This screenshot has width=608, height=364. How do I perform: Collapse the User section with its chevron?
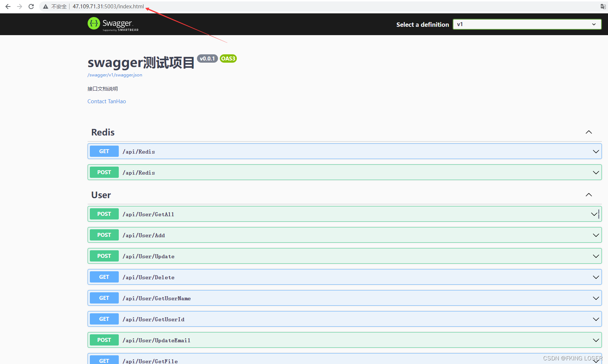point(589,195)
